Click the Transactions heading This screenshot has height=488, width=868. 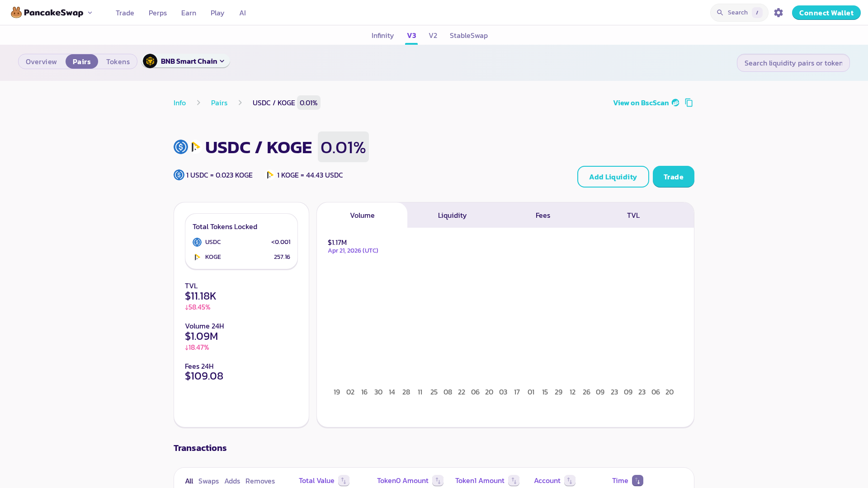pyautogui.click(x=200, y=448)
